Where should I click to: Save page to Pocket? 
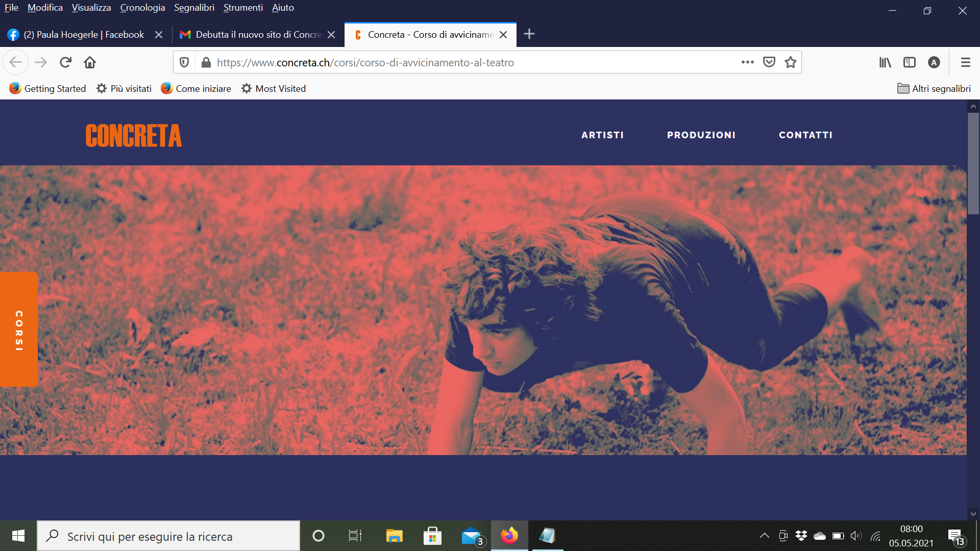(769, 62)
